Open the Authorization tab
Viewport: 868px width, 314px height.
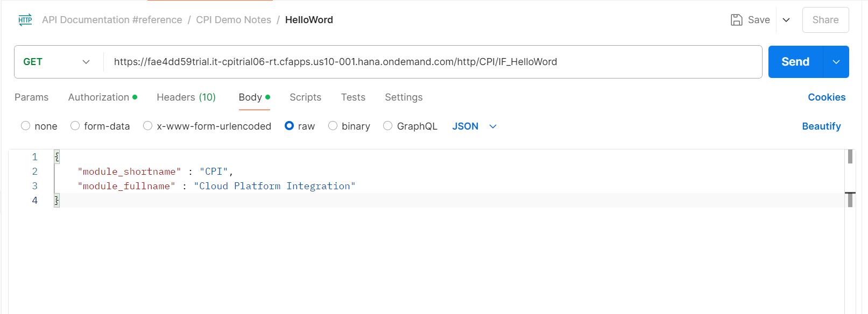tap(99, 97)
